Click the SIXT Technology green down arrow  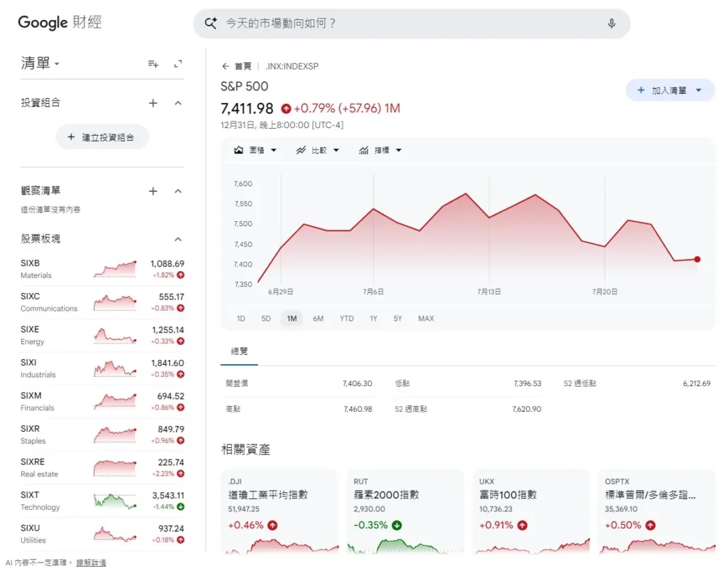pyautogui.click(x=181, y=507)
